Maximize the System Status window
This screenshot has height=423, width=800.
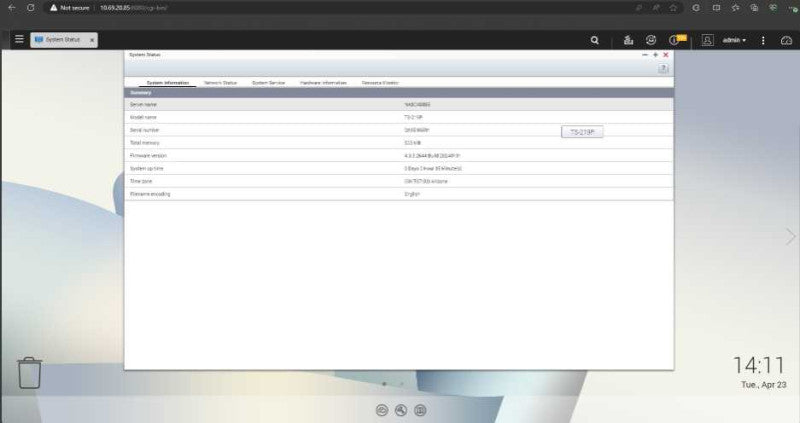pos(656,55)
